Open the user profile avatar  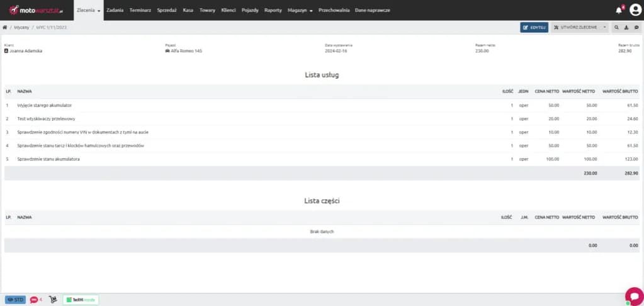635,10
